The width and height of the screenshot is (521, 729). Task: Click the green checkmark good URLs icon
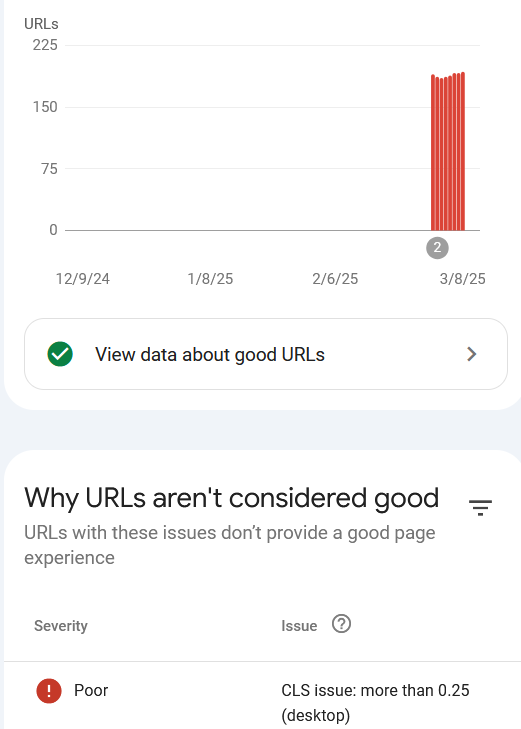[x=60, y=354]
